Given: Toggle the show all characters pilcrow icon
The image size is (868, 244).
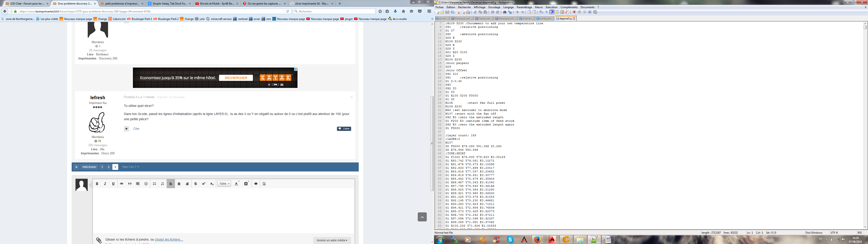Looking at the screenshot, I should (547, 12).
